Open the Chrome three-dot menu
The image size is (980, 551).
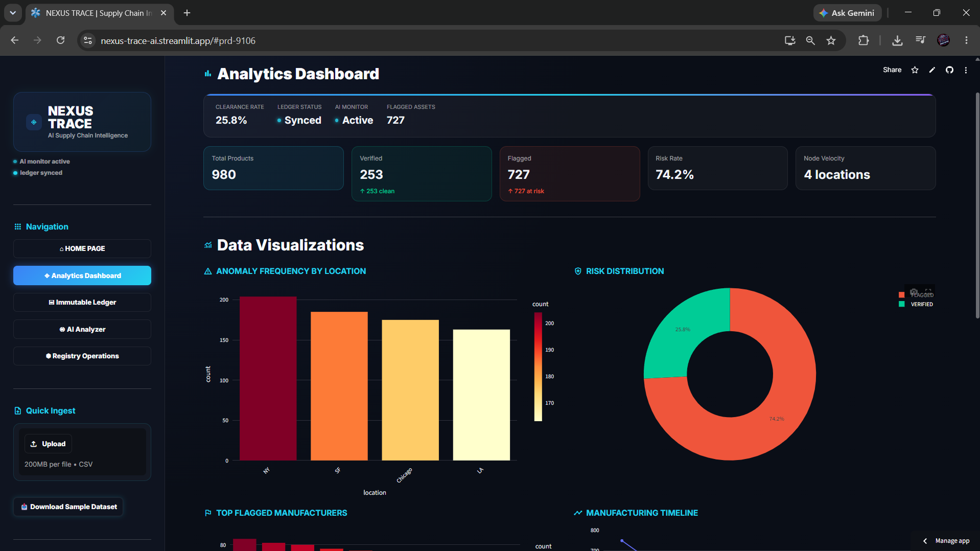pyautogui.click(x=966, y=40)
